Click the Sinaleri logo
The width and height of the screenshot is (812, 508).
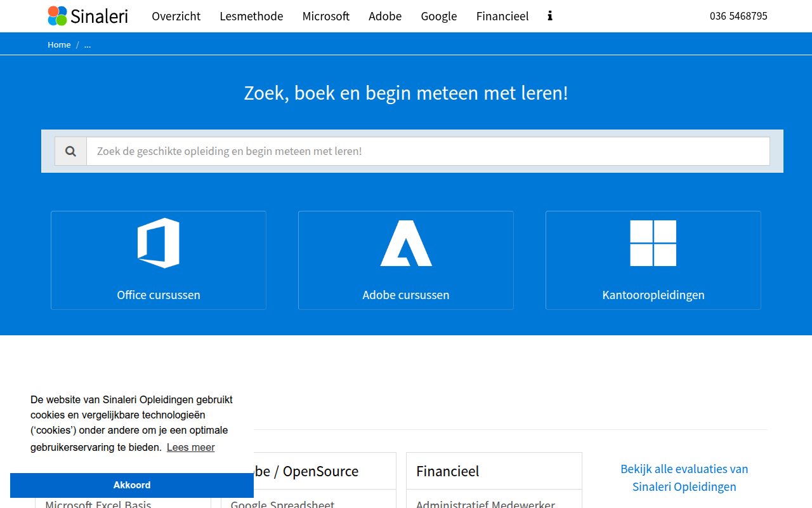pos(88,16)
